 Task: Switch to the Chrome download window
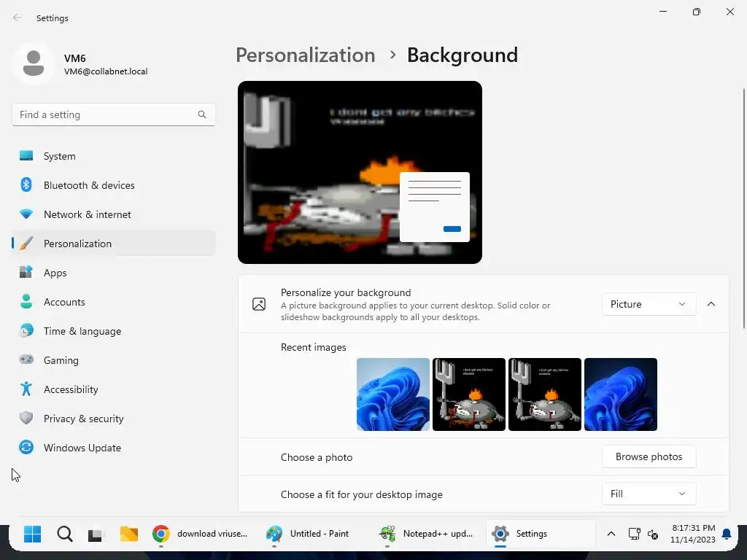200,534
